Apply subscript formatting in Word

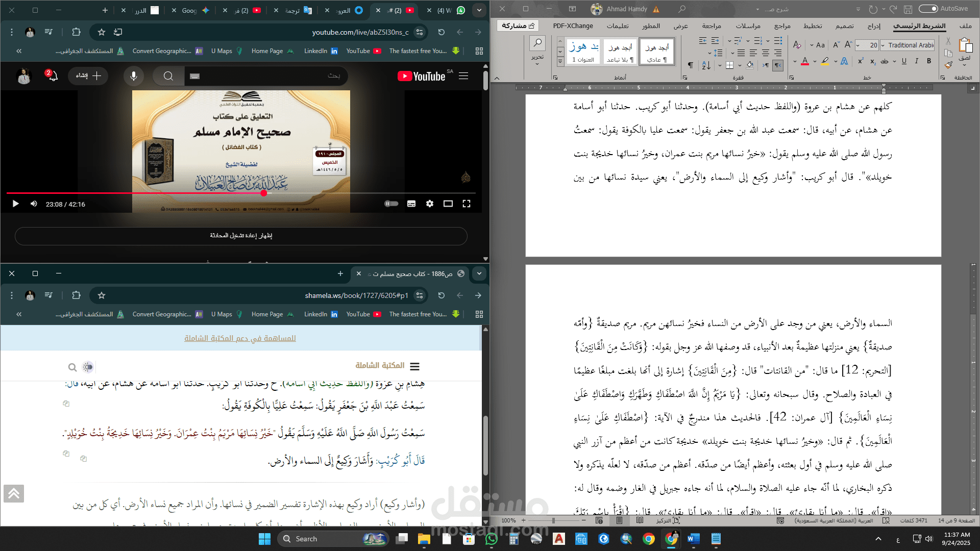click(x=873, y=61)
